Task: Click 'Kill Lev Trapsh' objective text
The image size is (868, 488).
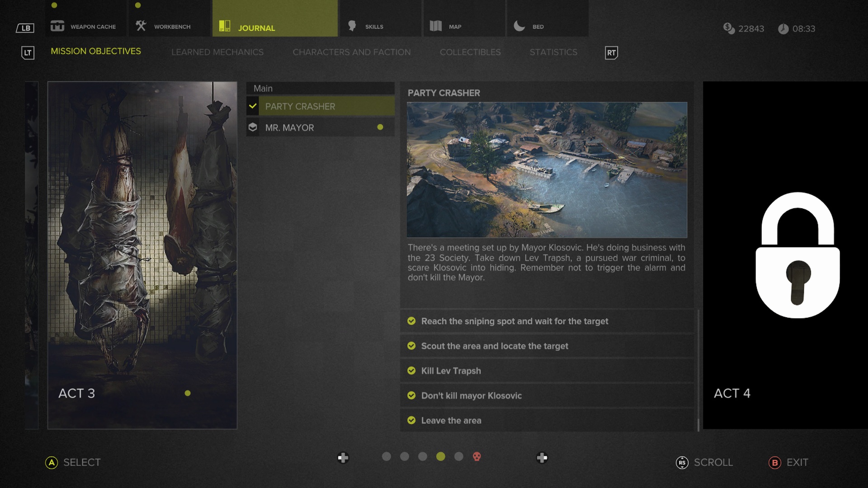Action: [451, 371]
